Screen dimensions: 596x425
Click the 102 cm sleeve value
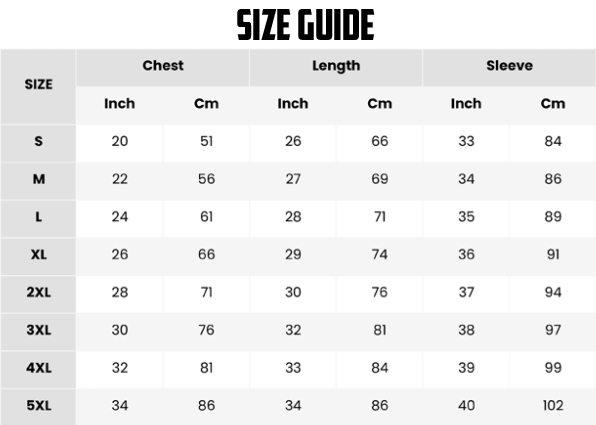[x=553, y=406]
